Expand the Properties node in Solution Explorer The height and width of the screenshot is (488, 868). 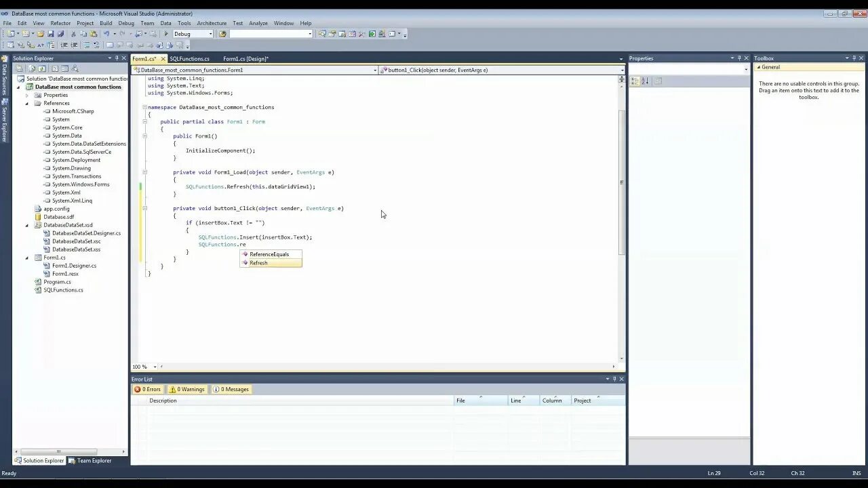point(27,95)
